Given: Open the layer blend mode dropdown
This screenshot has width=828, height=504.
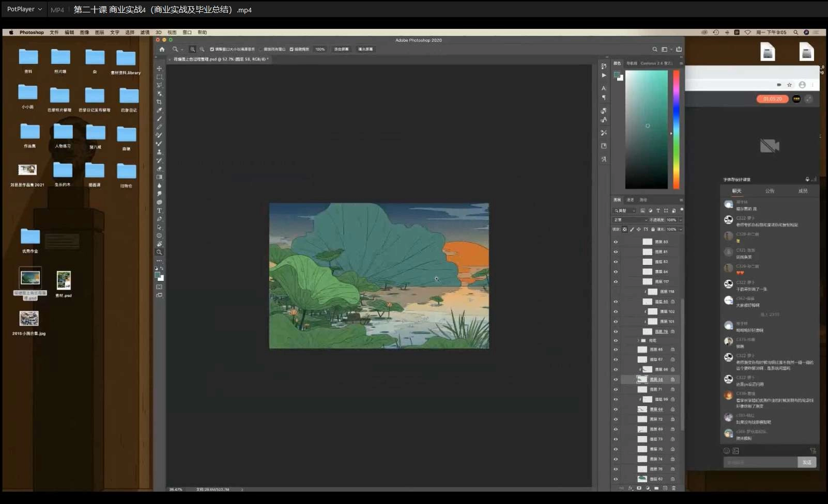Looking at the screenshot, I should click(630, 220).
